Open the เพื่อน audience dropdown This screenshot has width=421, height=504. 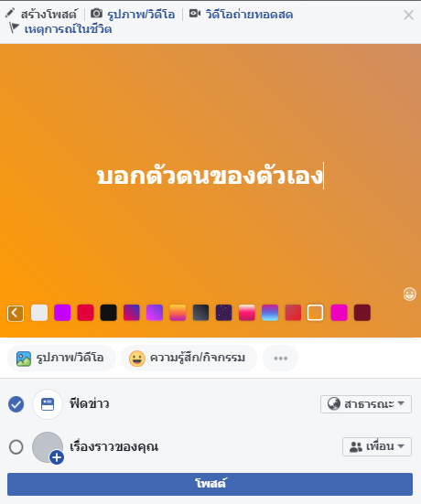pyautogui.click(x=377, y=446)
